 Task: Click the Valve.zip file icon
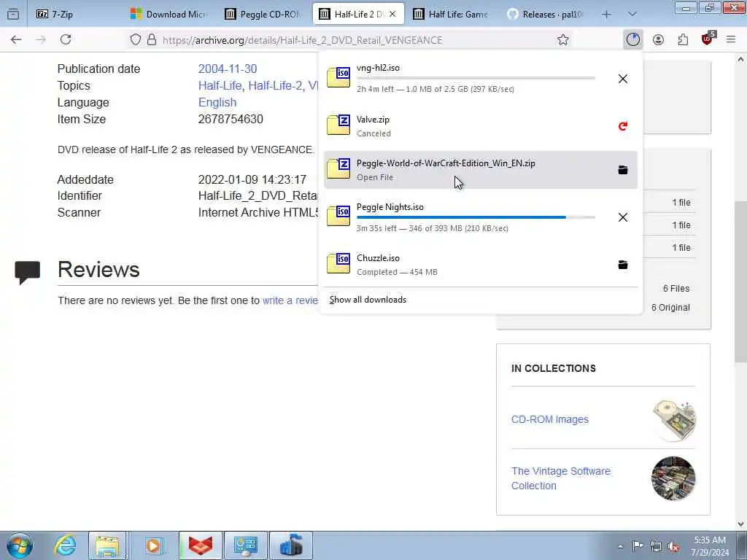tap(338, 125)
